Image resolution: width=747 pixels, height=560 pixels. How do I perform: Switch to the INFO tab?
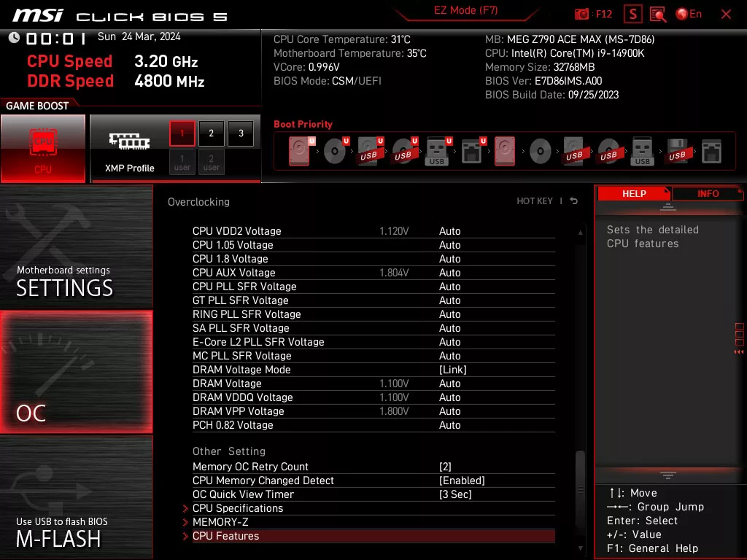707,193
